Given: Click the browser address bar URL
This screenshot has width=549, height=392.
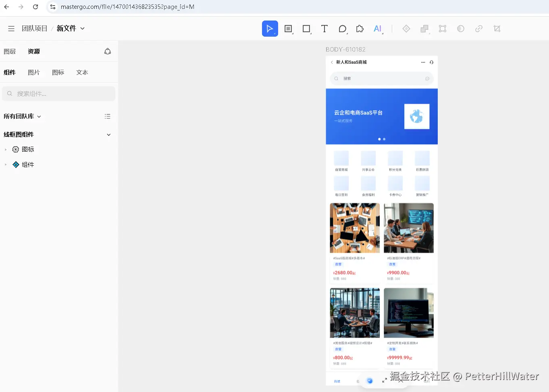Looking at the screenshot, I should click(x=127, y=7).
